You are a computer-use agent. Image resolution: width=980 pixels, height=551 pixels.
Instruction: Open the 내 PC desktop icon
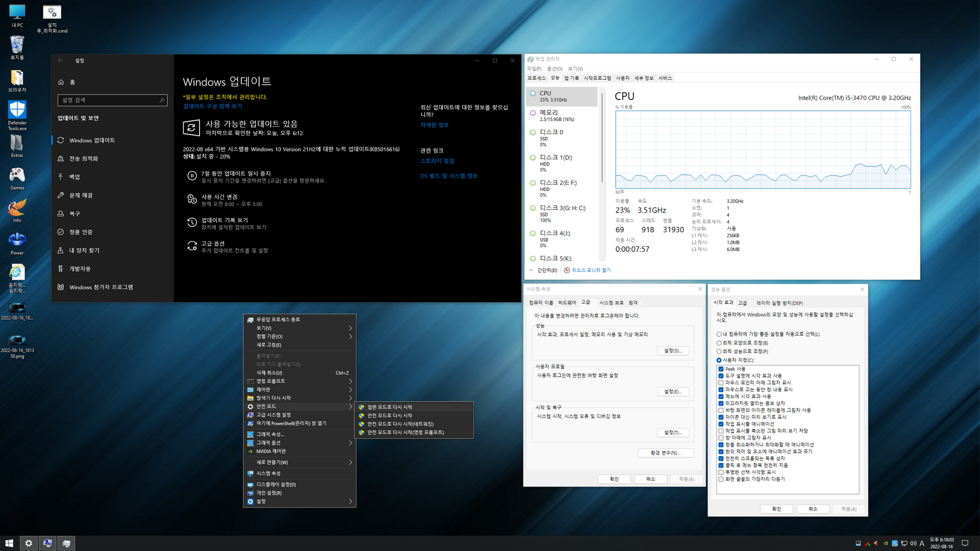click(17, 15)
